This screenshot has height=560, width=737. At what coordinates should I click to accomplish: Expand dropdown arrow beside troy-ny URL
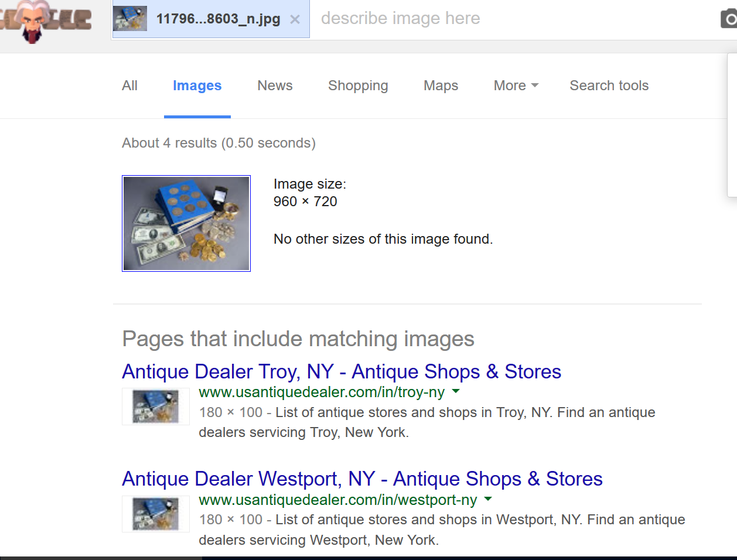click(456, 391)
